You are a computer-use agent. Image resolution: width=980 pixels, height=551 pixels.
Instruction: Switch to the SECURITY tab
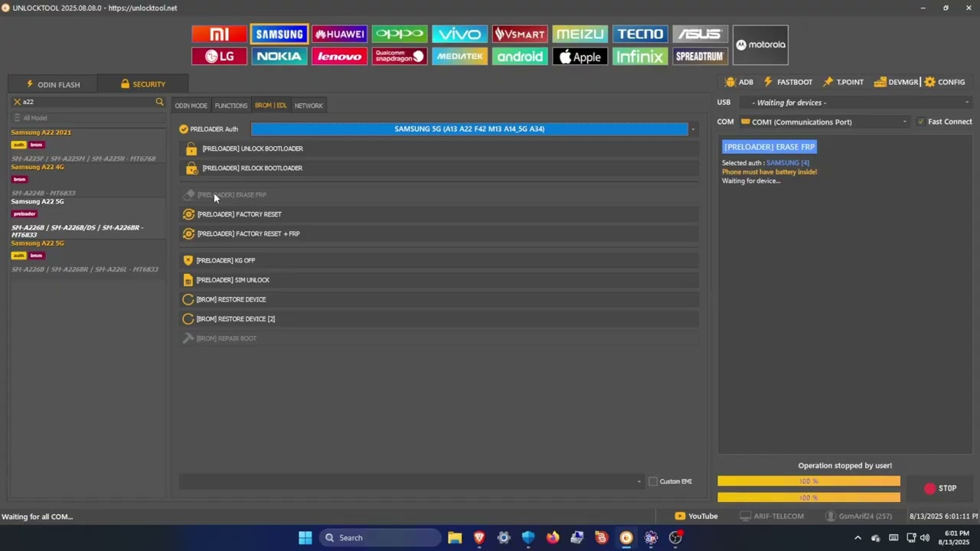pos(143,84)
